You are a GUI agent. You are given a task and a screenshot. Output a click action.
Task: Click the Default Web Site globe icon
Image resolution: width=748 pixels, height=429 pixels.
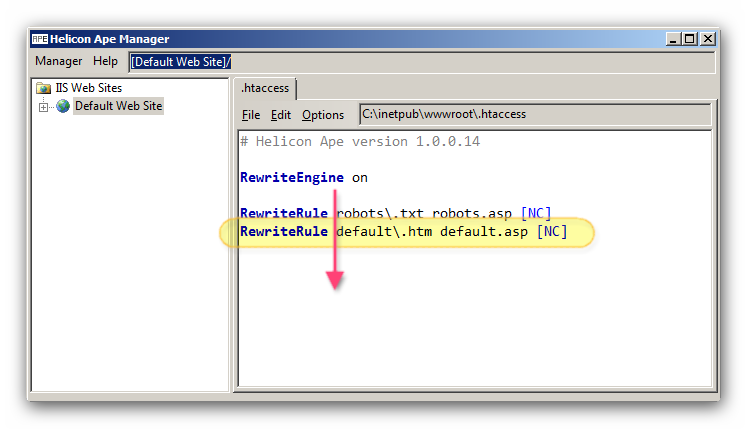(x=63, y=106)
